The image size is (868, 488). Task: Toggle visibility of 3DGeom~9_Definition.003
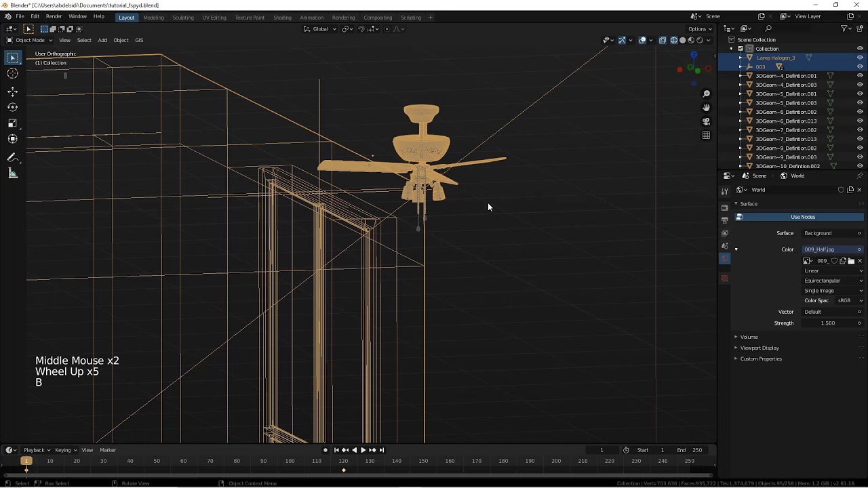click(x=860, y=157)
